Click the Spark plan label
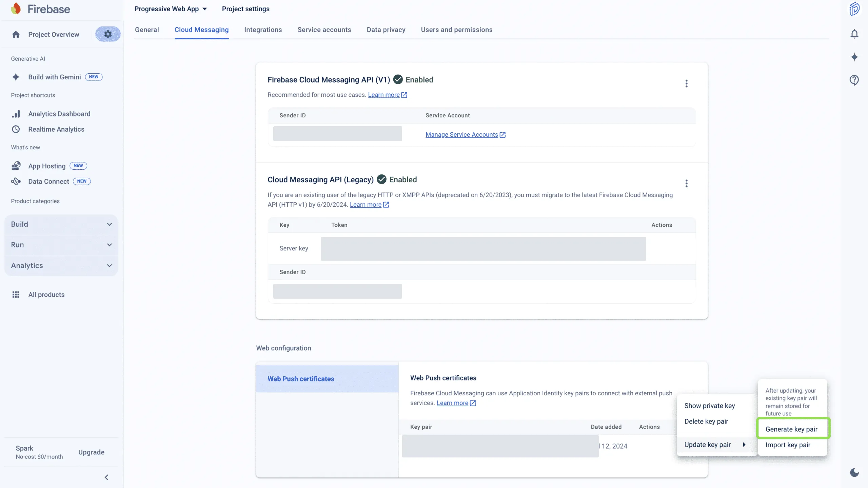 pos(24,448)
